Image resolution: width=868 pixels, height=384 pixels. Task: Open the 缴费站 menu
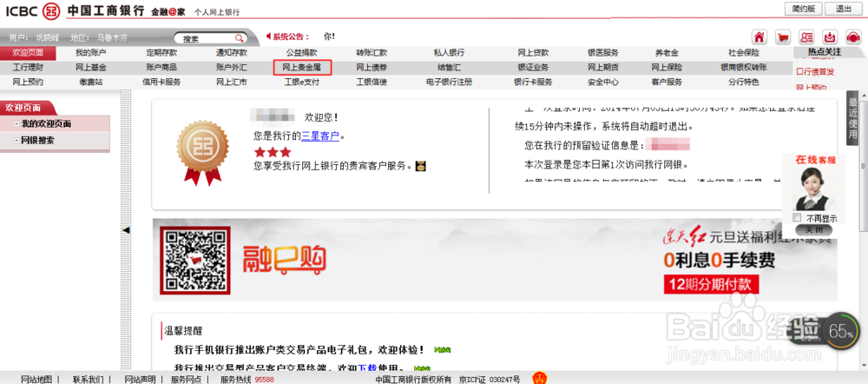pos(91,82)
